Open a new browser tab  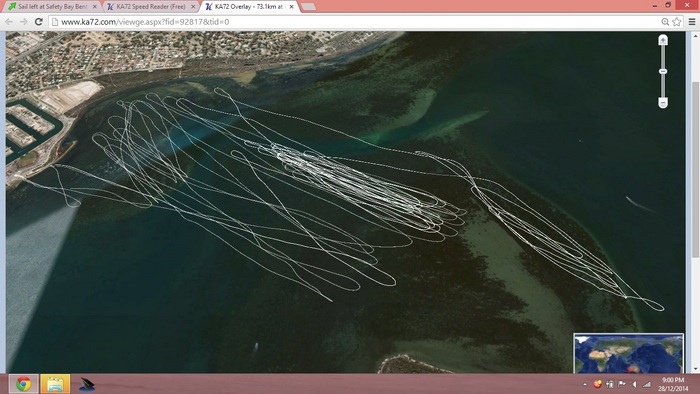(308, 7)
